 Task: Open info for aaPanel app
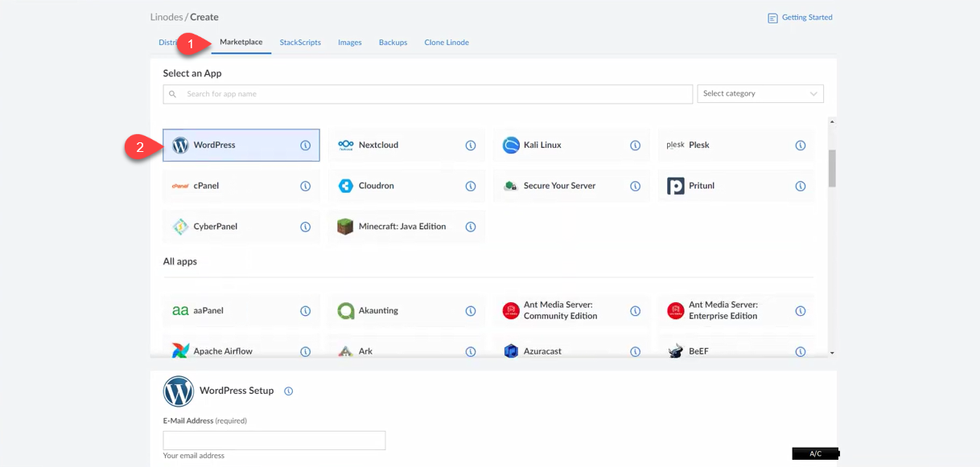(306, 311)
